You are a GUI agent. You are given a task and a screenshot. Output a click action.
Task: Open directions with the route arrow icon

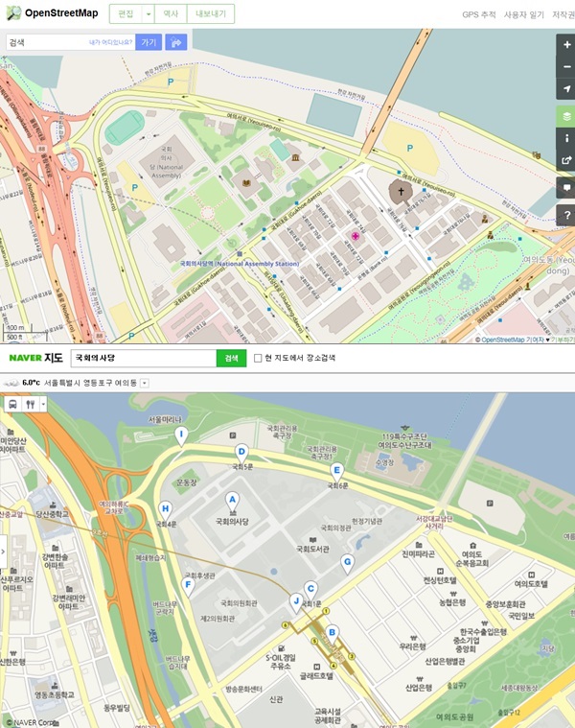pos(175,42)
